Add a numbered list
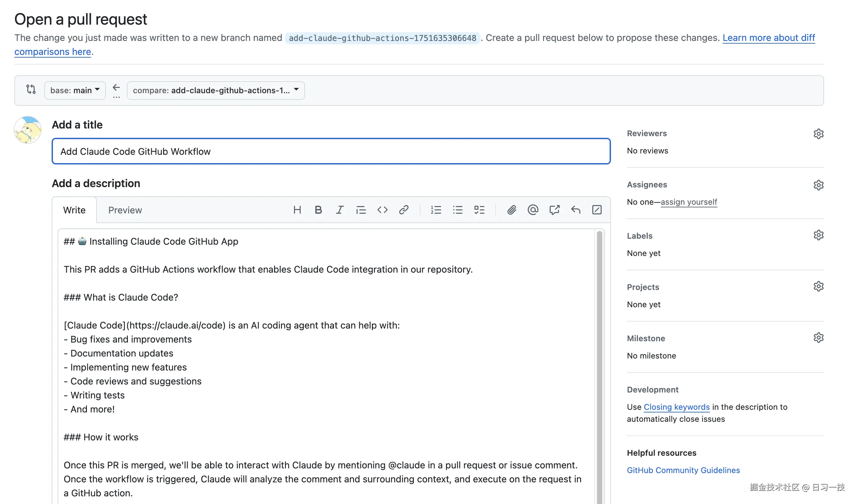The height and width of the screenshot is (504, 857). tap(436, 210)
